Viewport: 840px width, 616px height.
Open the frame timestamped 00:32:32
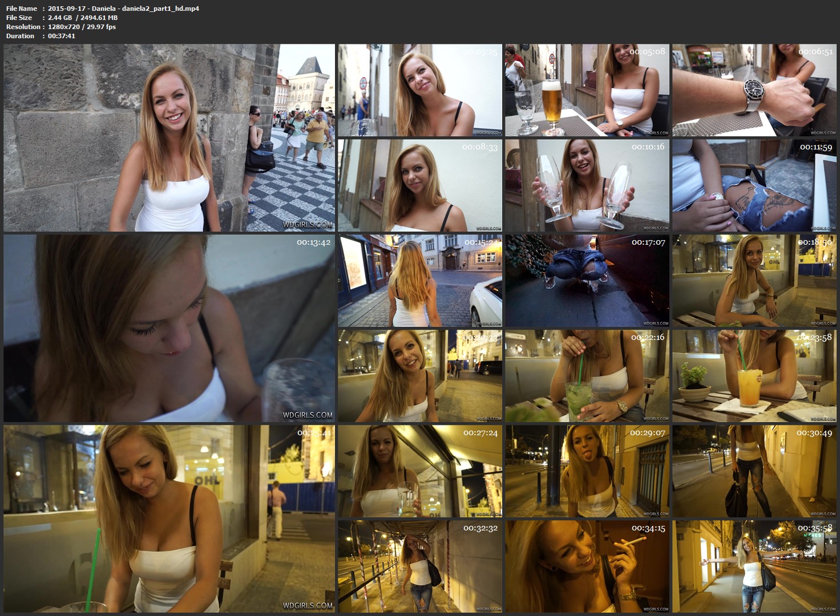(x=419, y=566)
